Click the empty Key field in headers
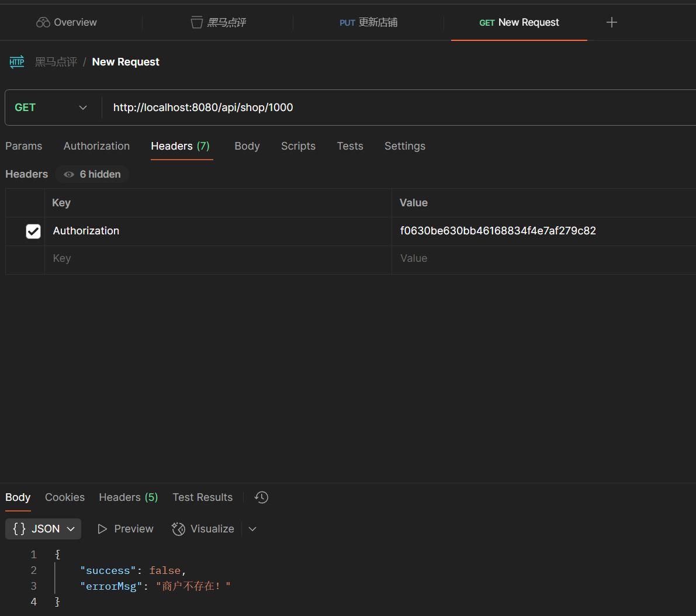 point(216,258)
